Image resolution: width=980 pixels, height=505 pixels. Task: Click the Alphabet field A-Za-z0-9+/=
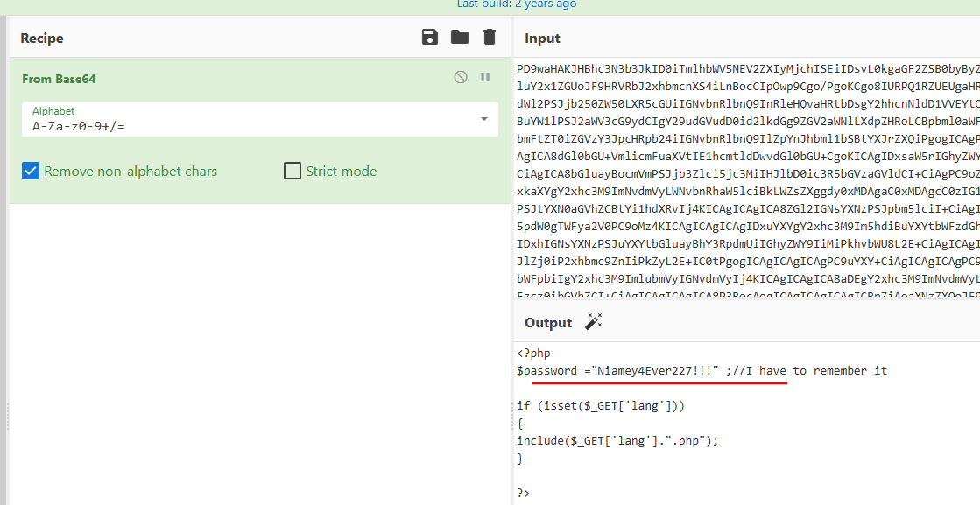pyautogui.click(x=260, y=119)
